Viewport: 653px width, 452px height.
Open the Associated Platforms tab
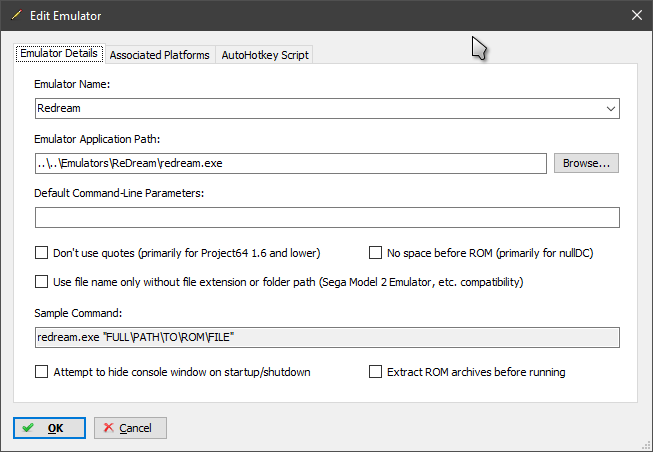click(x=160, y=55)
